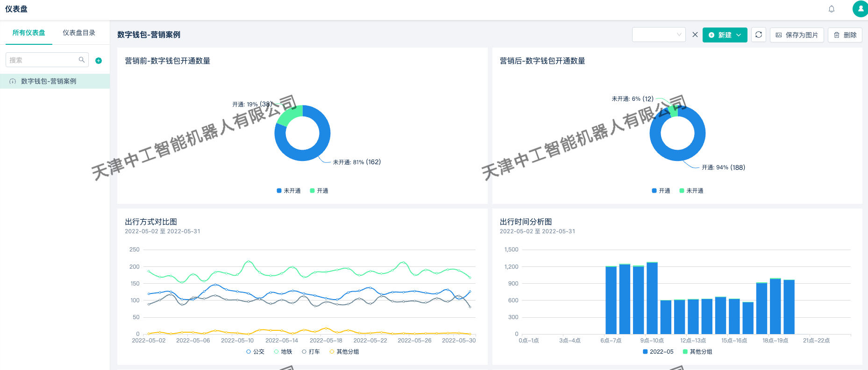868x370 pixels.
Task: Click x-axis label 18点-19点
Action: (776, 341)
